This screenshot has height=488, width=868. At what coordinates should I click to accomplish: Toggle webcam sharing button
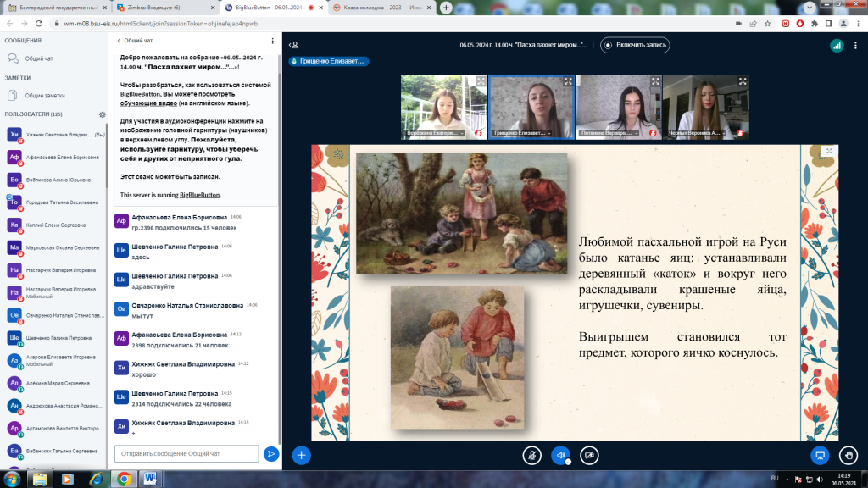coord(589,455)
